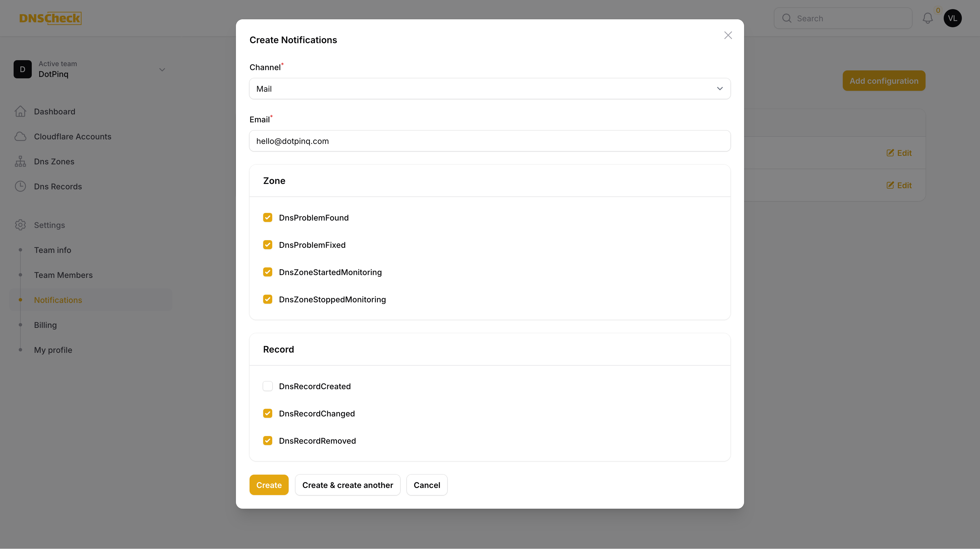Open the notifications bell

928,18
